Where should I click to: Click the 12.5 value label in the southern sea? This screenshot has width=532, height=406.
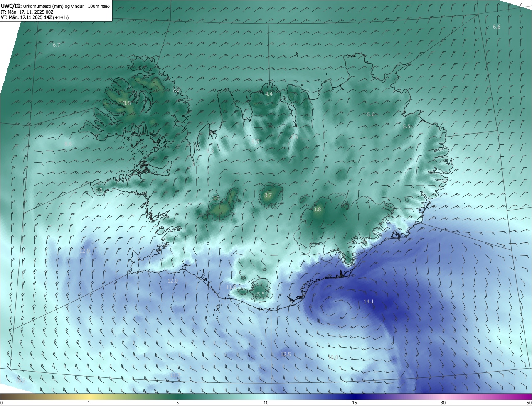point(286,354)
